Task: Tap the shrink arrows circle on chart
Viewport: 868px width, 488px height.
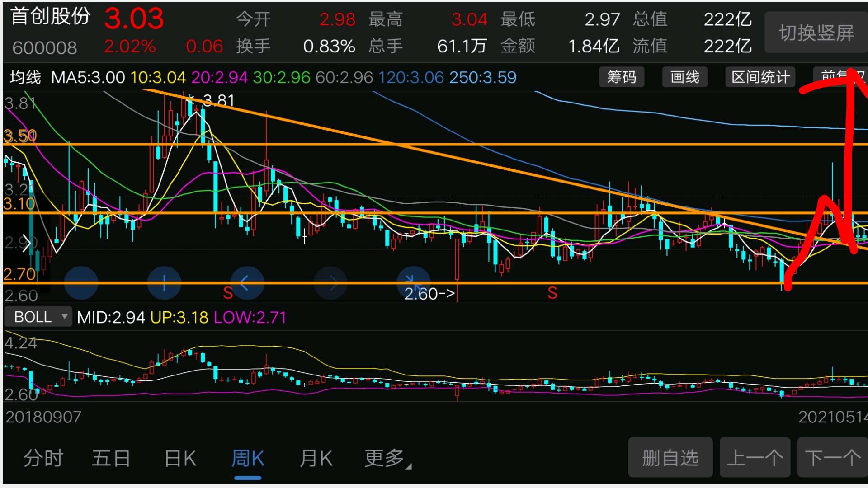Action: click(413, 283)
